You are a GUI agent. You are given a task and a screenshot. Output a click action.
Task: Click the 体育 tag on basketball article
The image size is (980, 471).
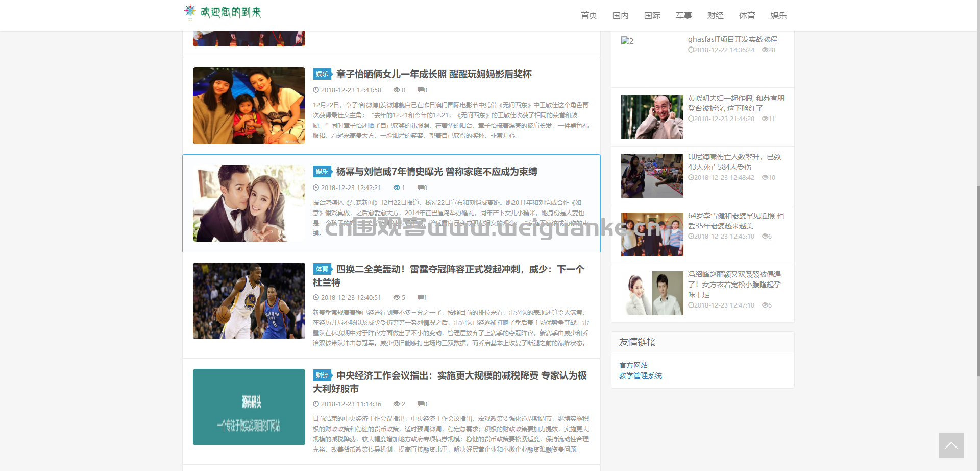click(322, 269)
